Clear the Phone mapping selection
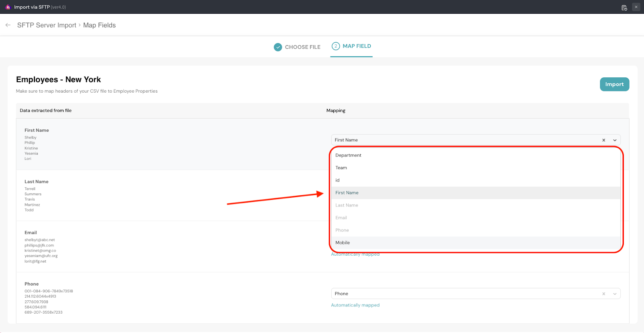 point(603,294)
